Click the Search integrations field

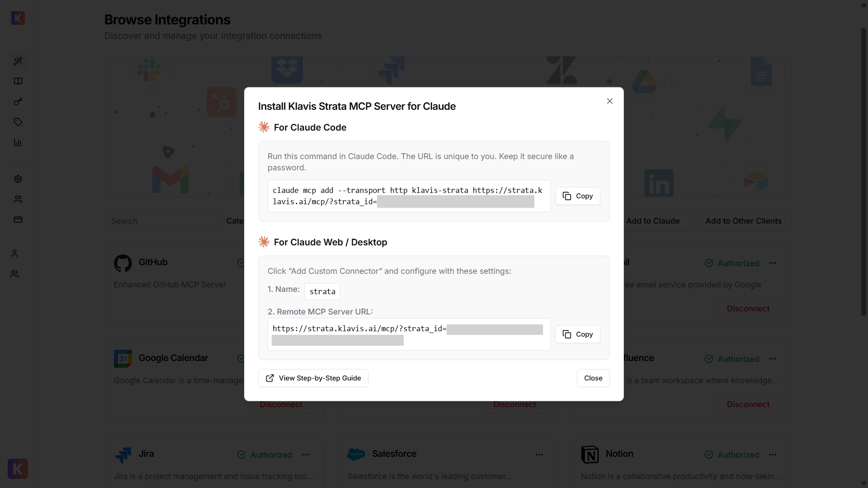point(161,221)
